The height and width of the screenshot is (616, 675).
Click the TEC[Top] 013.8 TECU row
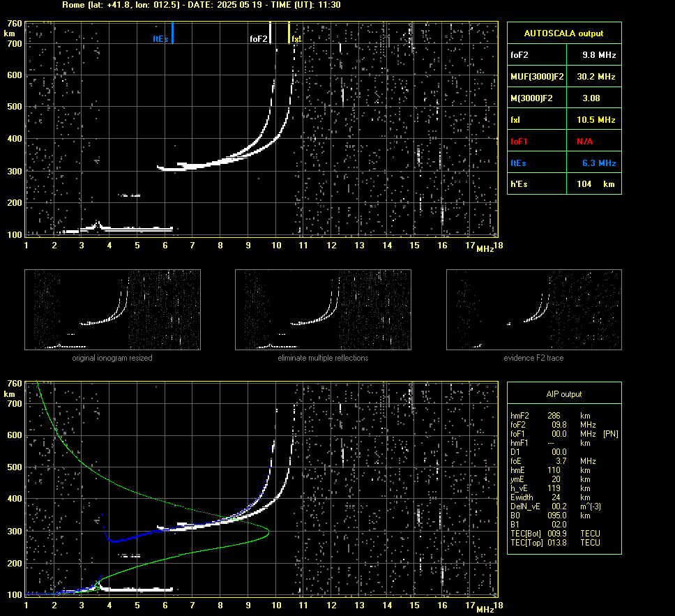[x=555, y=542]
